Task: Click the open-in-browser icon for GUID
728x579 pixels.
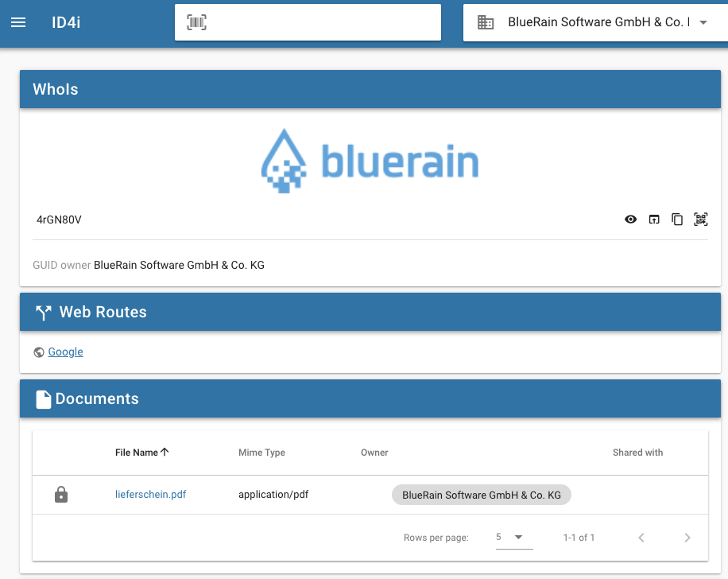Action: click(x=654, y=220)
